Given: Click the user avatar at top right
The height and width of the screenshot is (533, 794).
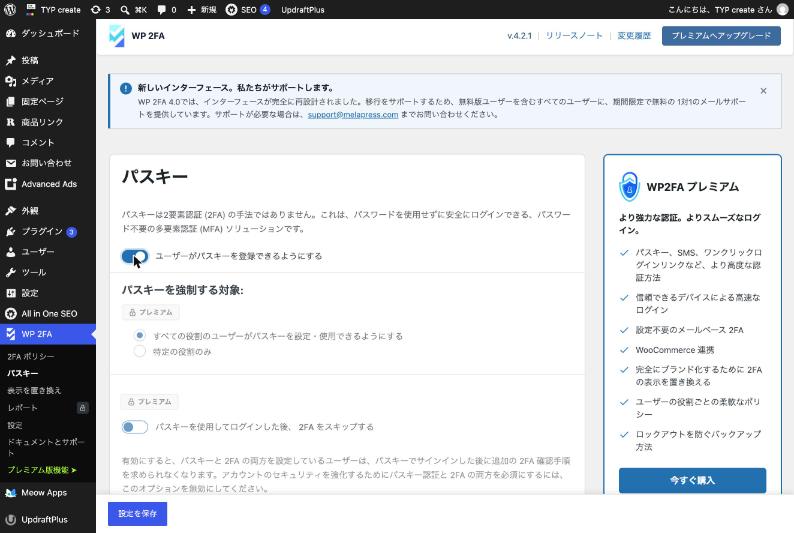Looking at the screenshot, I should point(783,10).
